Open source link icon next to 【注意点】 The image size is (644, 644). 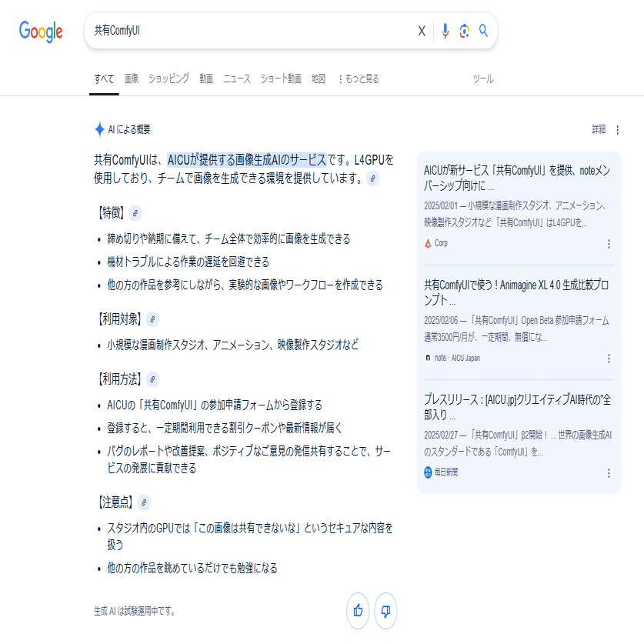coord(144,502)
